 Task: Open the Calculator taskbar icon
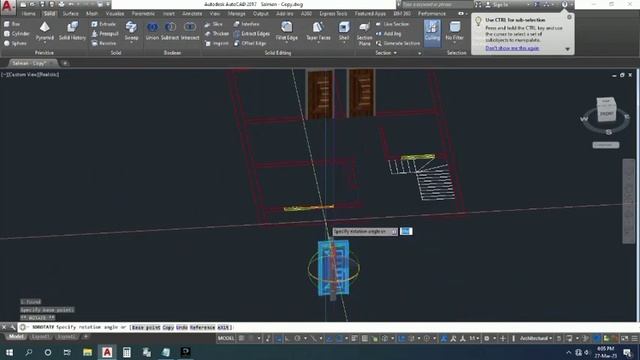click(x=127, y=352)
